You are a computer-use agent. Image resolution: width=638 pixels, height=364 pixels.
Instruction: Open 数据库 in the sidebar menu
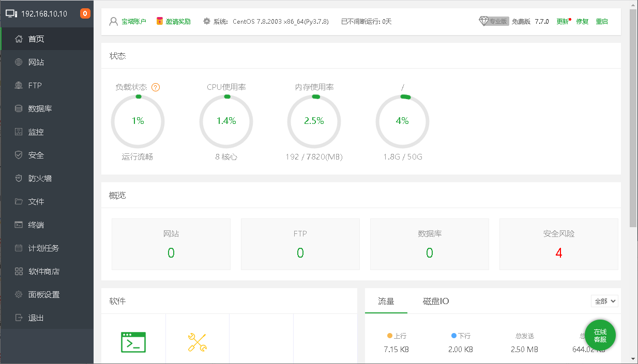point(40,109)
